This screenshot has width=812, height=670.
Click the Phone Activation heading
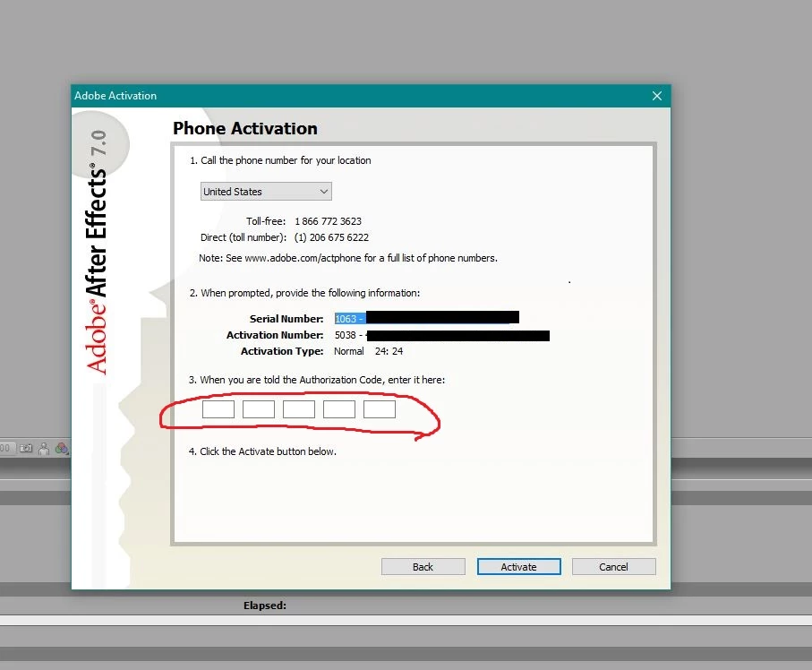[x=245, y=128]
